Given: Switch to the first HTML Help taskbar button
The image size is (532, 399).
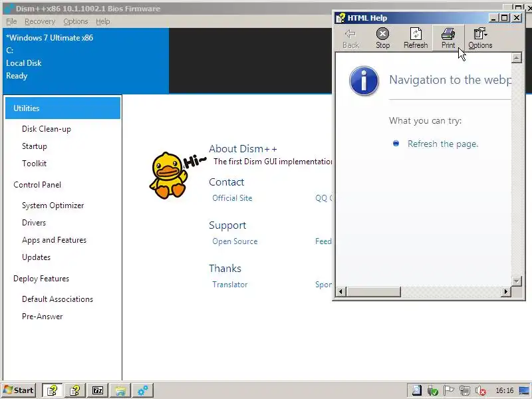Looking at the screenshot, I should pos(52,390).
